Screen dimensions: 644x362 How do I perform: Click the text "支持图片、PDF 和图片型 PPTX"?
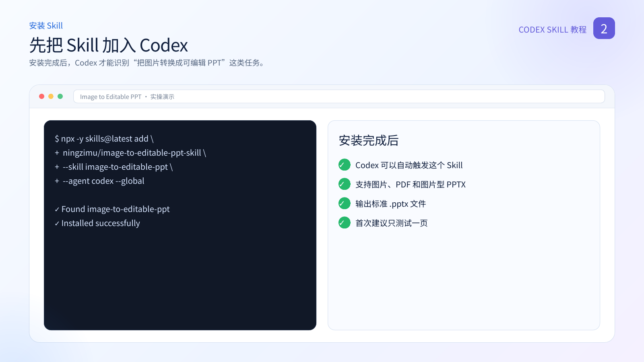click(x=411, y=185)
